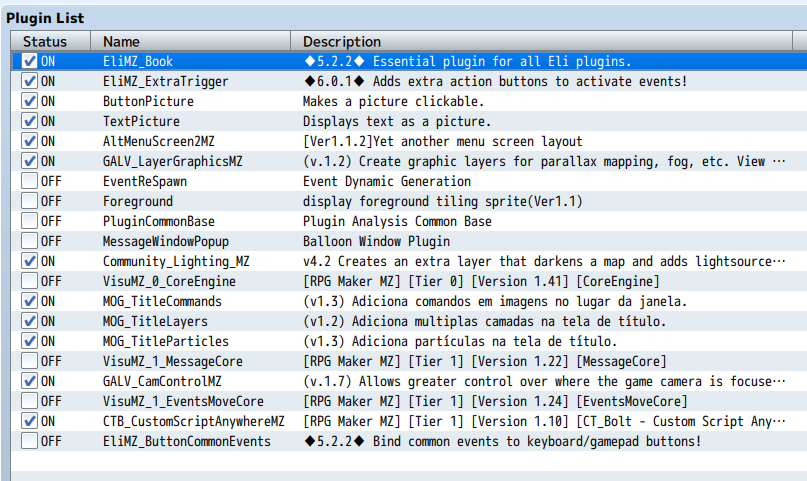Toggle Community_Lighting_MZ checkbox

(x=29, y=261)
